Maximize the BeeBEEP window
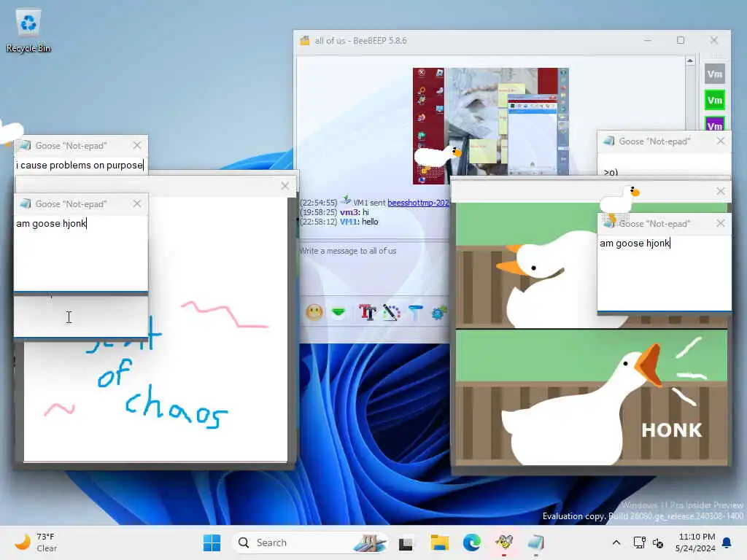 click(x=681, y=41)
